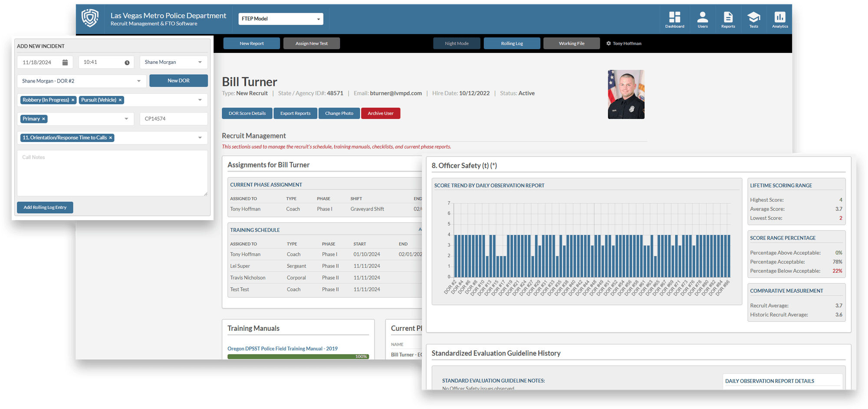868x409 pixels.
Task: Enable Night Mode
Action: [x=456, y=43]
